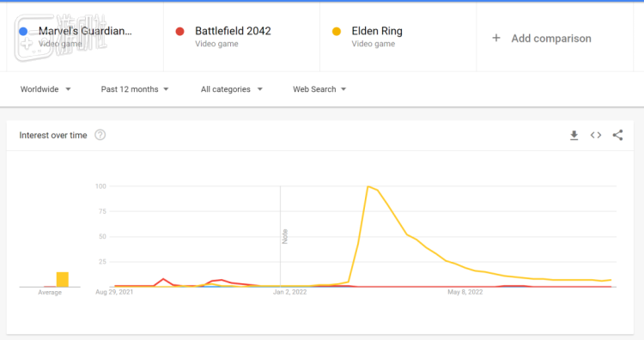
Task: Click the plus icon beside Add comparison
Action: [496, 38]
